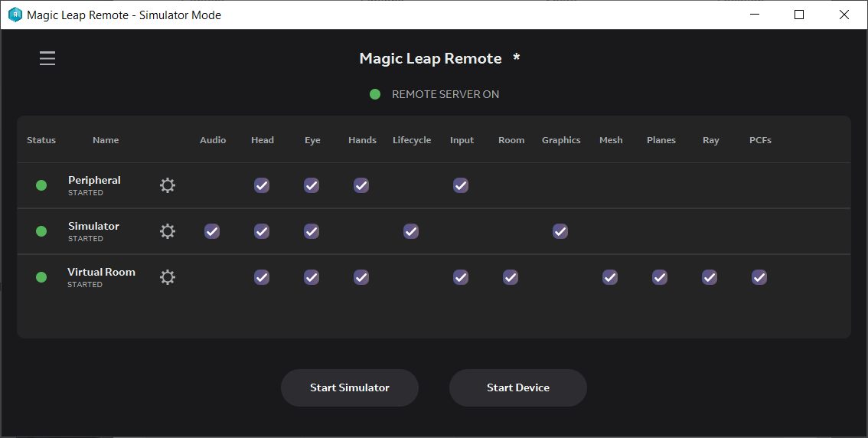Uncheck Eye for Simulator
Image resolution: width=868 pixels, height=438 pixels.
point(312,231)
